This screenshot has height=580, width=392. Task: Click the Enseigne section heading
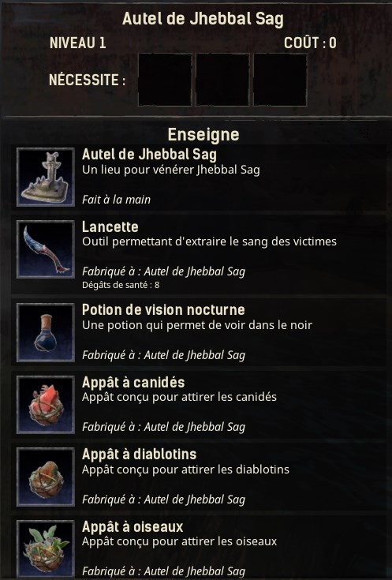[x=203, y=135]
